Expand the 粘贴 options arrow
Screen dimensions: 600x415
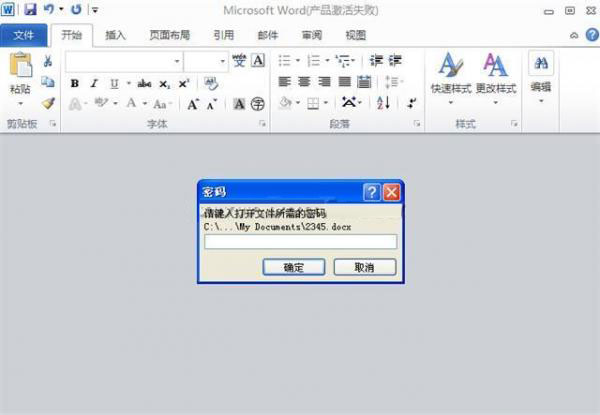click(21, 103)
